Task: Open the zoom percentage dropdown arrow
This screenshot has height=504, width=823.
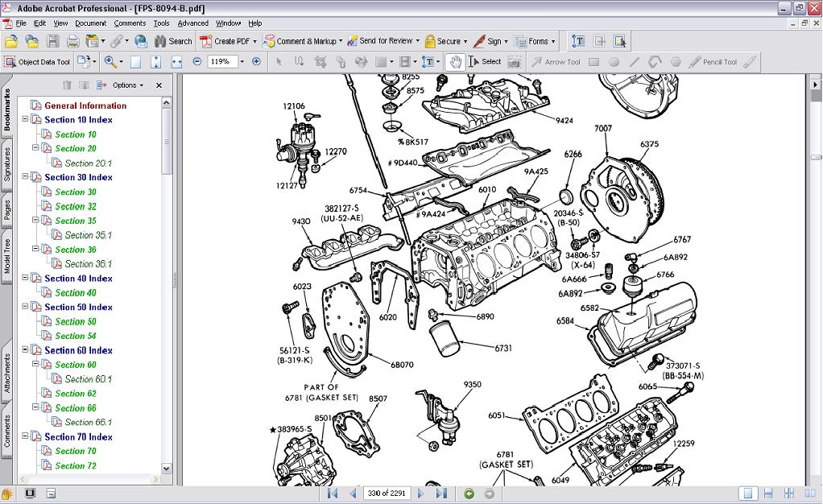Action: (x=240, y=61)
